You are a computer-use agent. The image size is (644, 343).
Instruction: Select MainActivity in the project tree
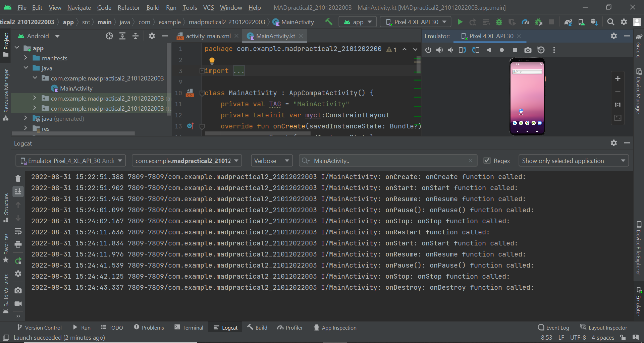point(76,88)
